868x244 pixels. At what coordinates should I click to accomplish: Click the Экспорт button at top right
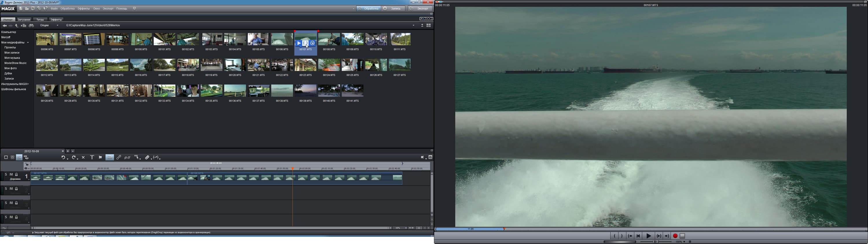[x=420, y=9]
